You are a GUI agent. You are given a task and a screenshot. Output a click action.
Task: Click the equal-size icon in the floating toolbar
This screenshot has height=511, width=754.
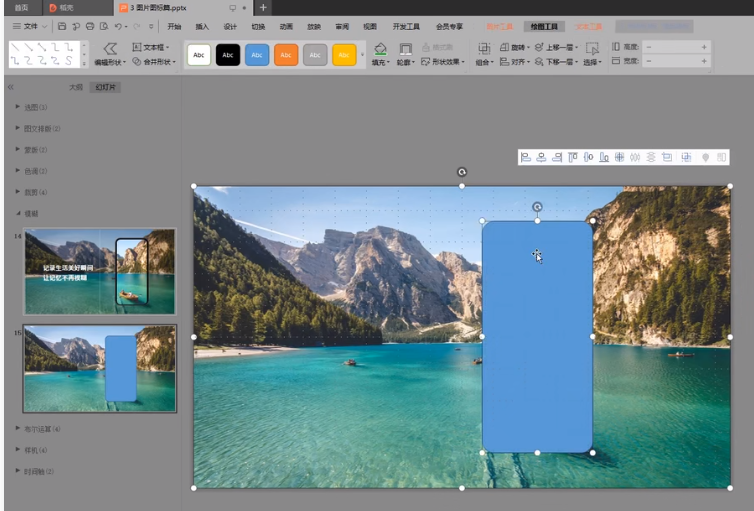point(667,157)
